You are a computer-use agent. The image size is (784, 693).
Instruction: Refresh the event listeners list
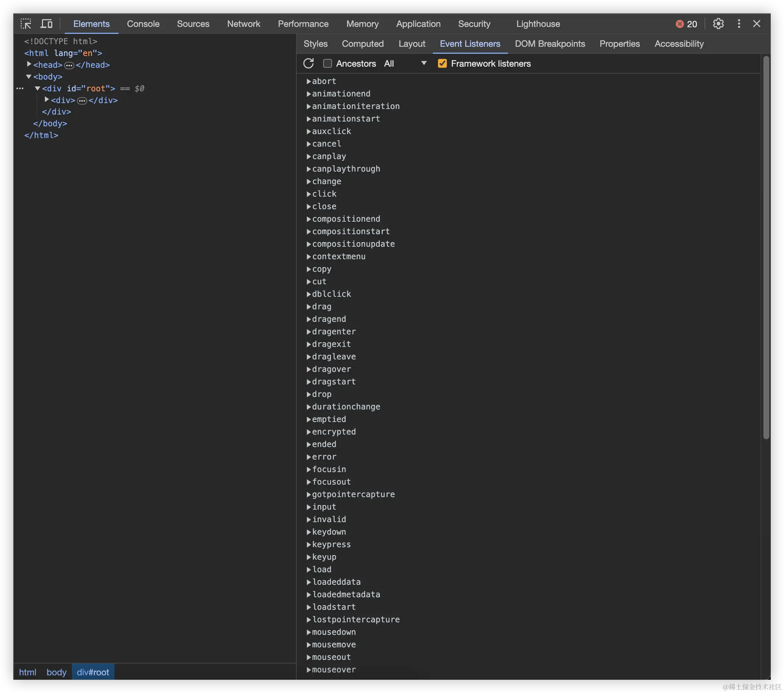(x=308, y=64)
